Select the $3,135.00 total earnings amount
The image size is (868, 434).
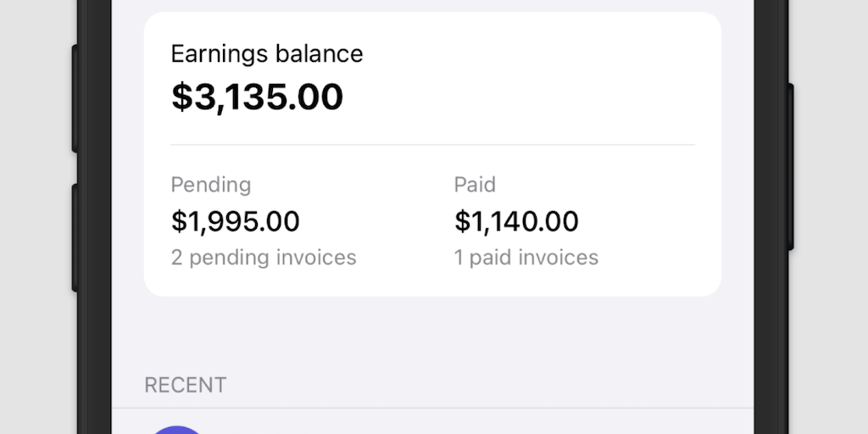click(257, 97)
